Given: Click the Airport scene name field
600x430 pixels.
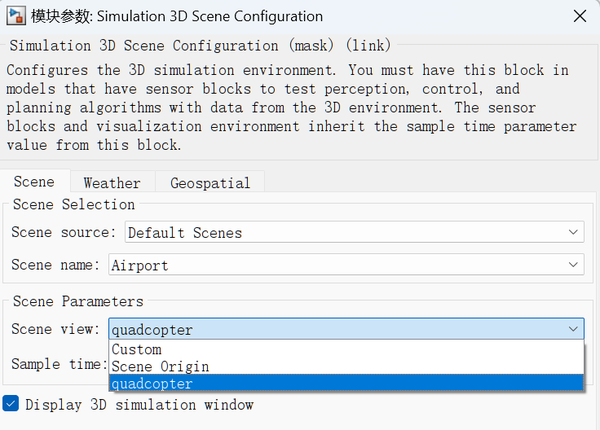Looking at the screenshot, I should point(330,265).
